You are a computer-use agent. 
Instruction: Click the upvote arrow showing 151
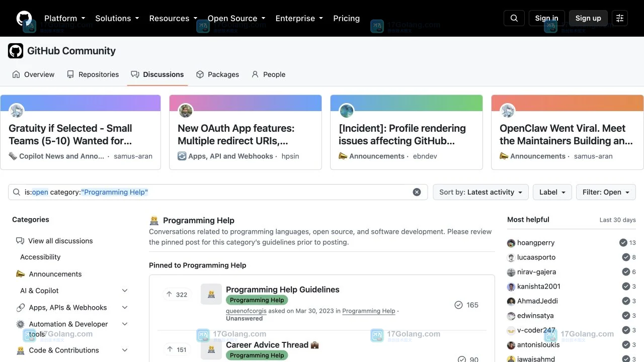pos(169,349)
